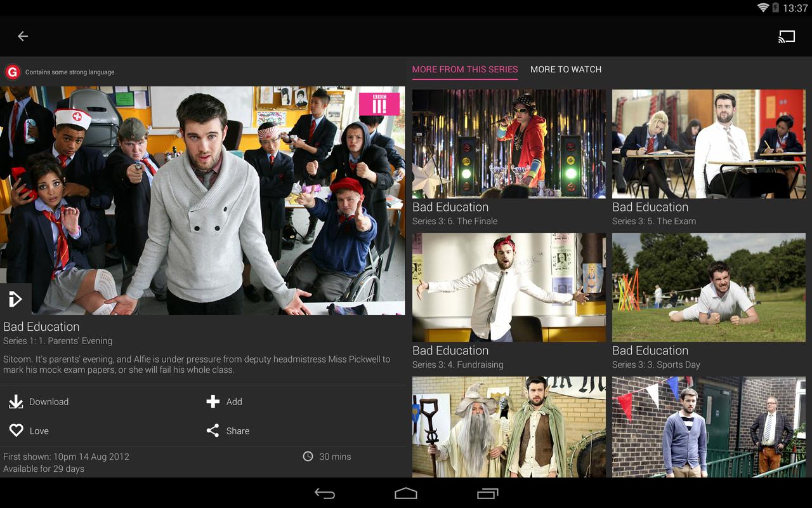Screen dimensions: 812x508
Task: Go to Android home button
Action: 406,493
